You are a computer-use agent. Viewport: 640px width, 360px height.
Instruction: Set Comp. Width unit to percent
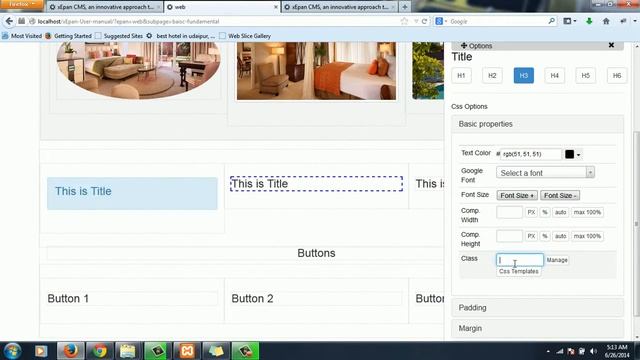click(545, 212)
